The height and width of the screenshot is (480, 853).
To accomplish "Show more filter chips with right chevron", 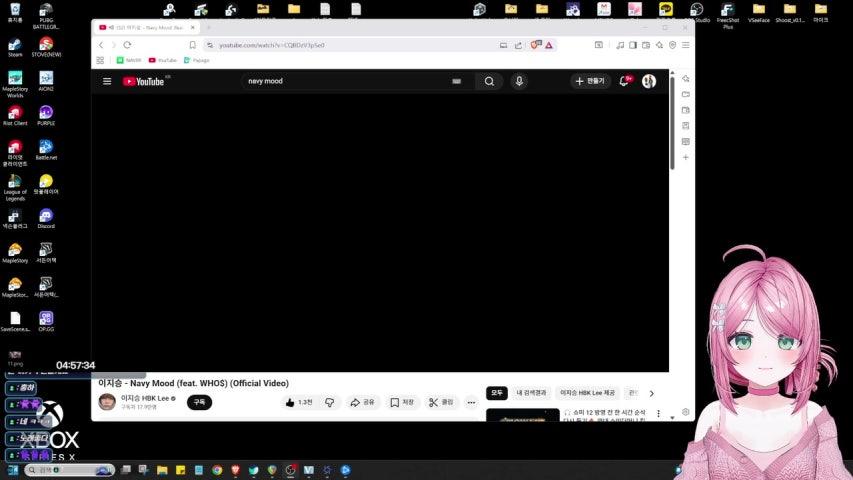I will (x=652, y=393).
